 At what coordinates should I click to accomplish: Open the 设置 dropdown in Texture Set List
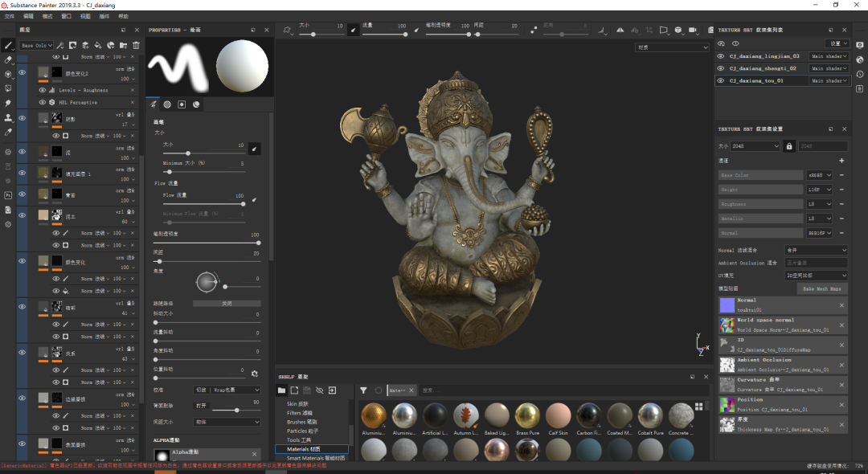pyautogui.click(x=837, y=43)
